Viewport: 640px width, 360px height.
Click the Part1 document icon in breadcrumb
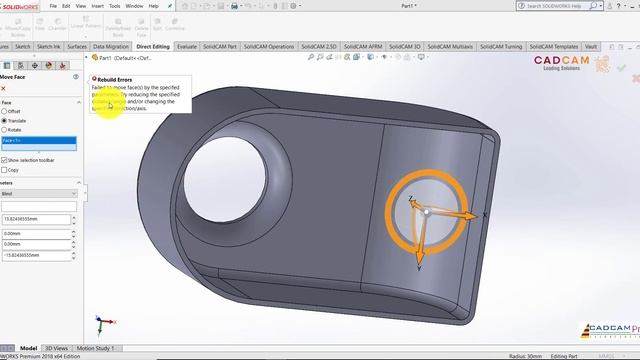click(95, 58)
